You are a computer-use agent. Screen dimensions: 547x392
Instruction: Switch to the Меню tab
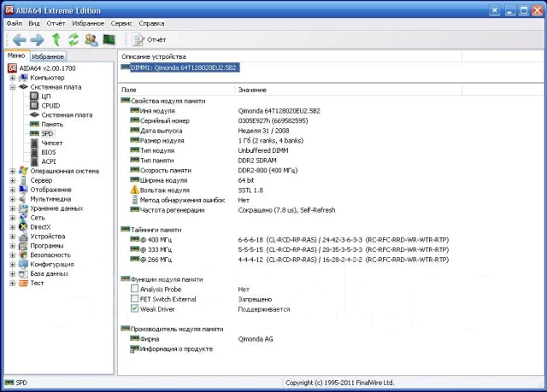click(16, 56)
